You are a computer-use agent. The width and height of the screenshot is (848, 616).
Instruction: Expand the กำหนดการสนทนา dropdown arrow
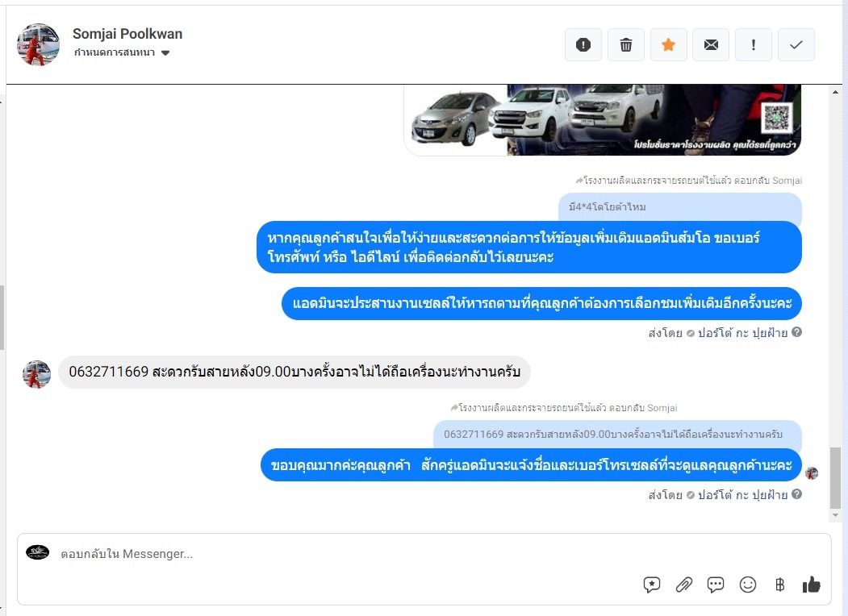165,53
